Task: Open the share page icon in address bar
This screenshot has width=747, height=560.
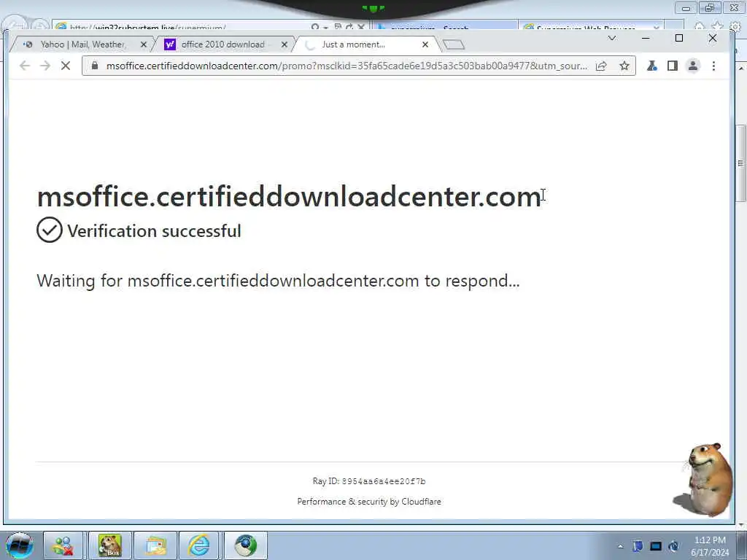Action: coord(602,66)
